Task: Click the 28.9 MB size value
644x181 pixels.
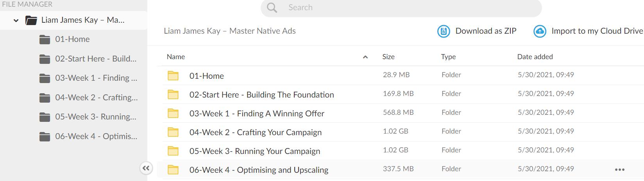Action: pos(396,75)
